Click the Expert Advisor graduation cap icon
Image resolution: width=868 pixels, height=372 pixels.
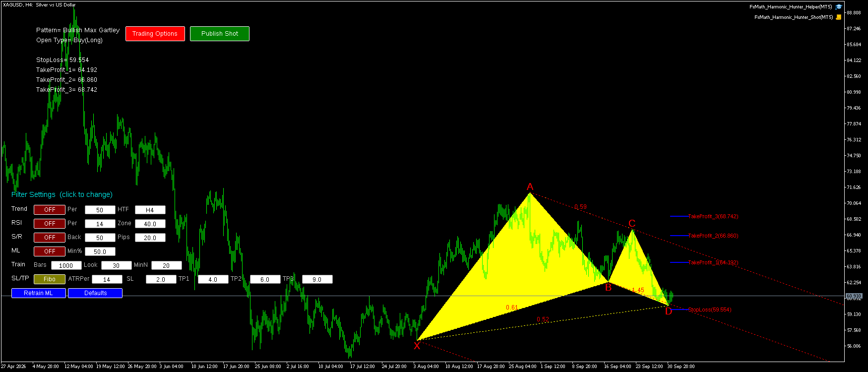(839, 7)
